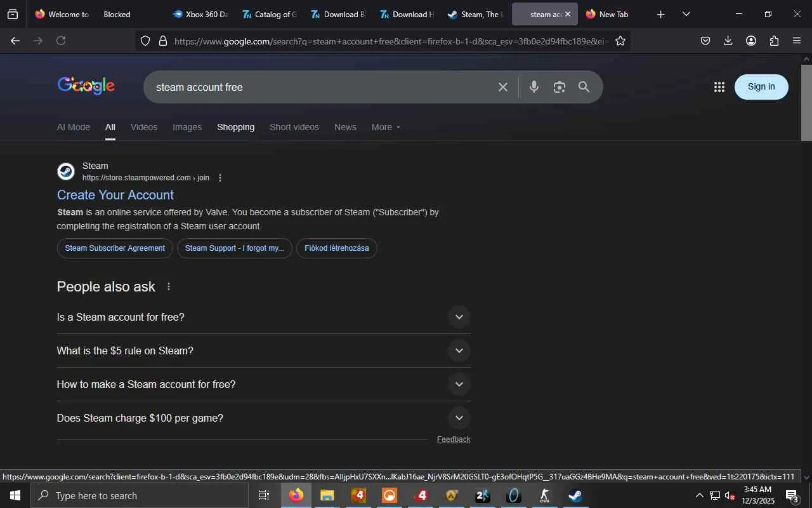Open Windows Task View
This screenshot has width=812, height=508.
264,495
